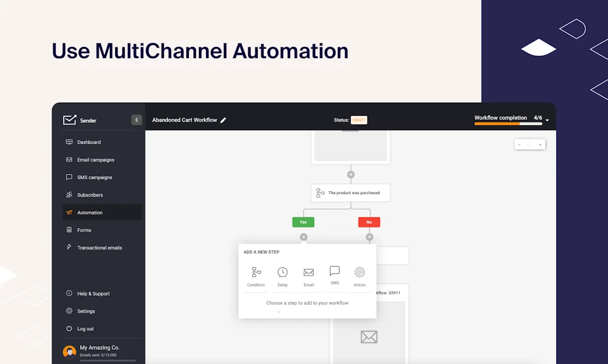The width and height of the screenshot is (608, 364).
Task: Click the My Amazing Co. account avatar
Action: click(69, 352)
